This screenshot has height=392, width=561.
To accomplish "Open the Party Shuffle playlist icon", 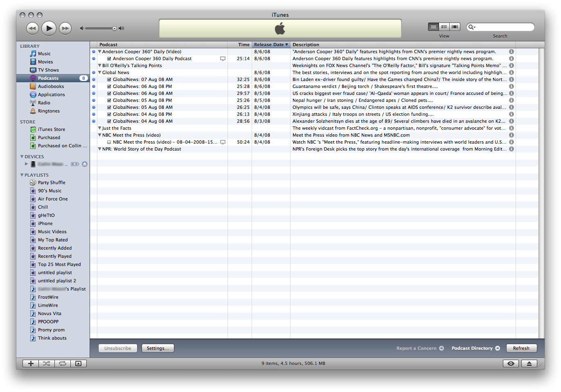I will coord(33,182).
